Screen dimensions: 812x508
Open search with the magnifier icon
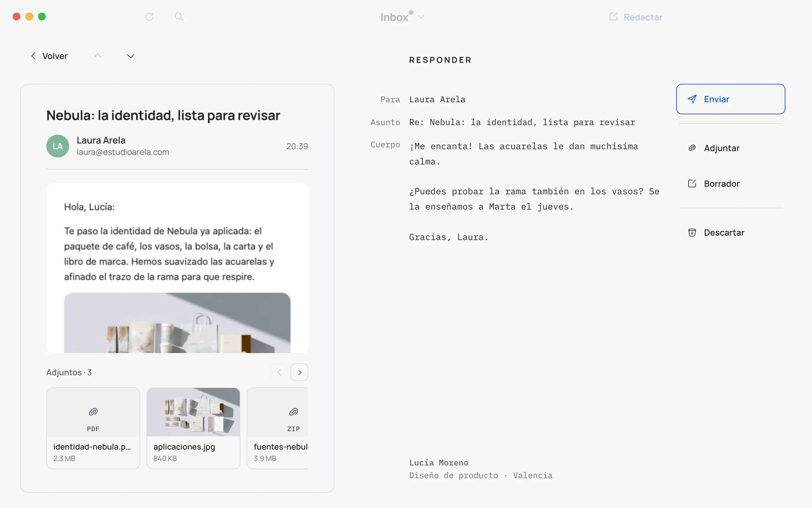coord(179,17)
